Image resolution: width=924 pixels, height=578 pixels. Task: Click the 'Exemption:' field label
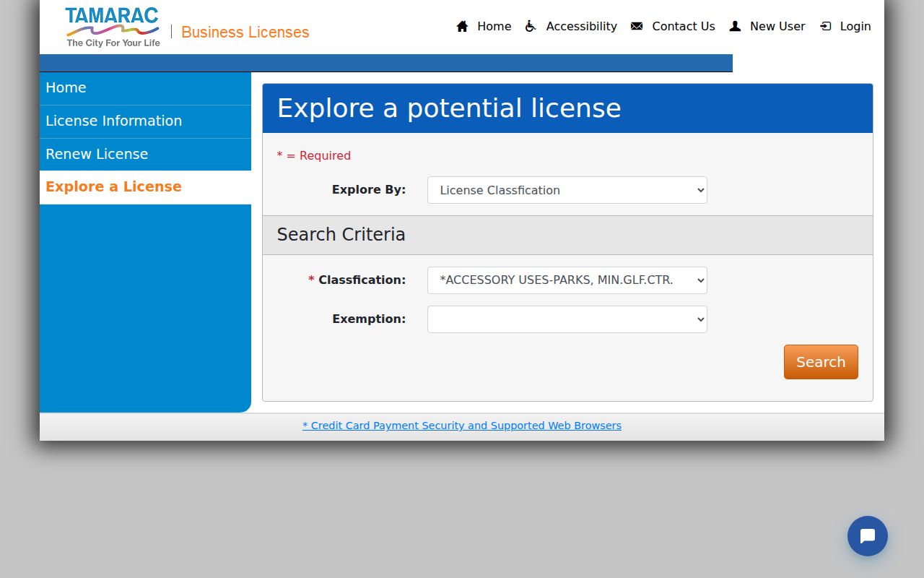pos(369,319)
